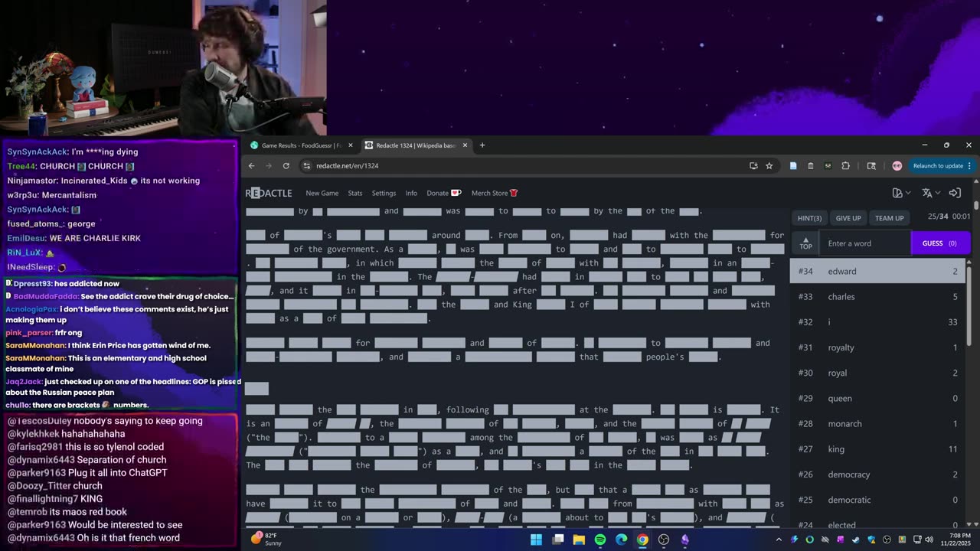Screen dimensions: 980x551
Task: Click the HINT(3) button
Action: pyautogui.click(x=809, y=218)
